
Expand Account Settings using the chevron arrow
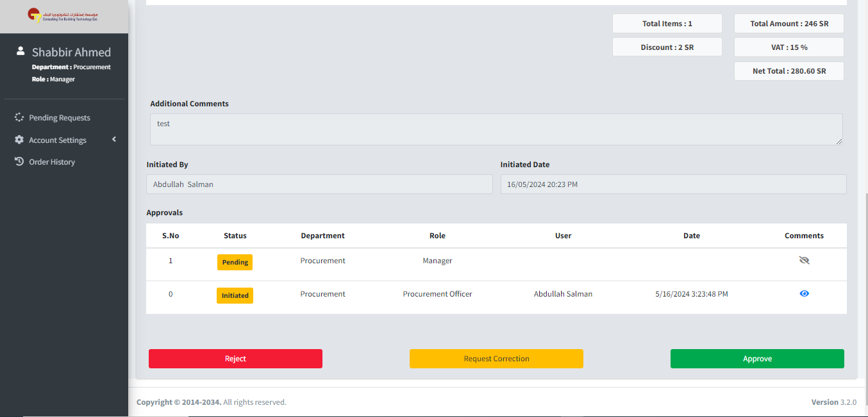[114, 139]
